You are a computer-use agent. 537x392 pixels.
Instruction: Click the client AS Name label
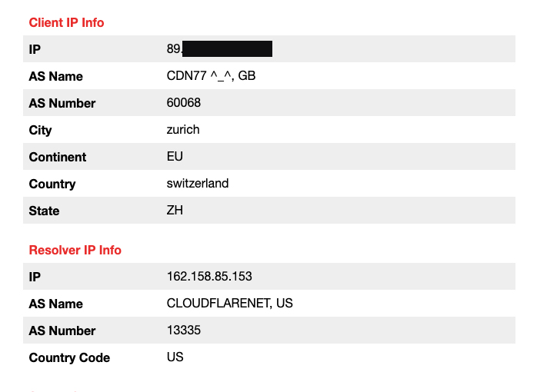[x=56, y=76]
